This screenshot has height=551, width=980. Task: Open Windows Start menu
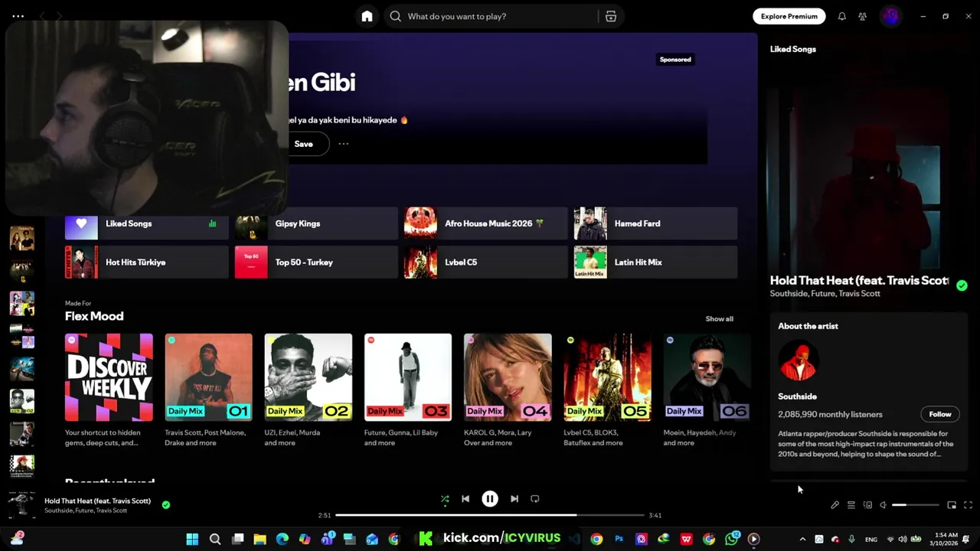point(192,539)
